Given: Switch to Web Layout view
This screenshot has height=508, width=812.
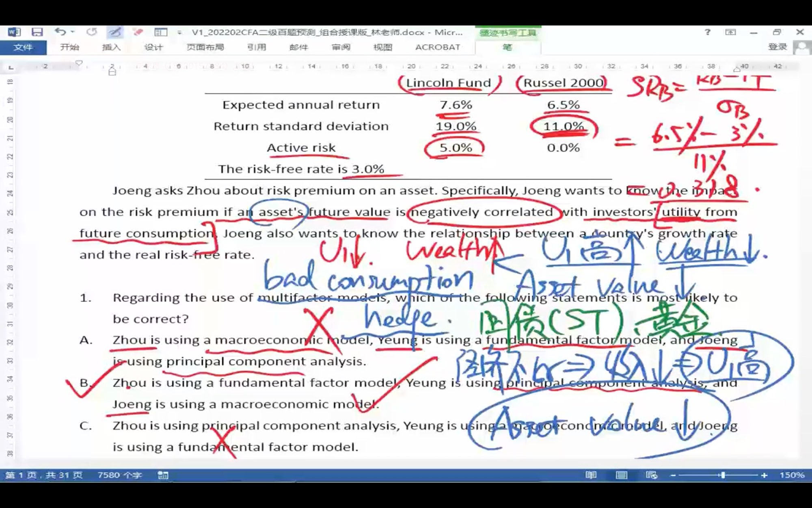Looking at the screenshot, I should (x=652, y=475).
